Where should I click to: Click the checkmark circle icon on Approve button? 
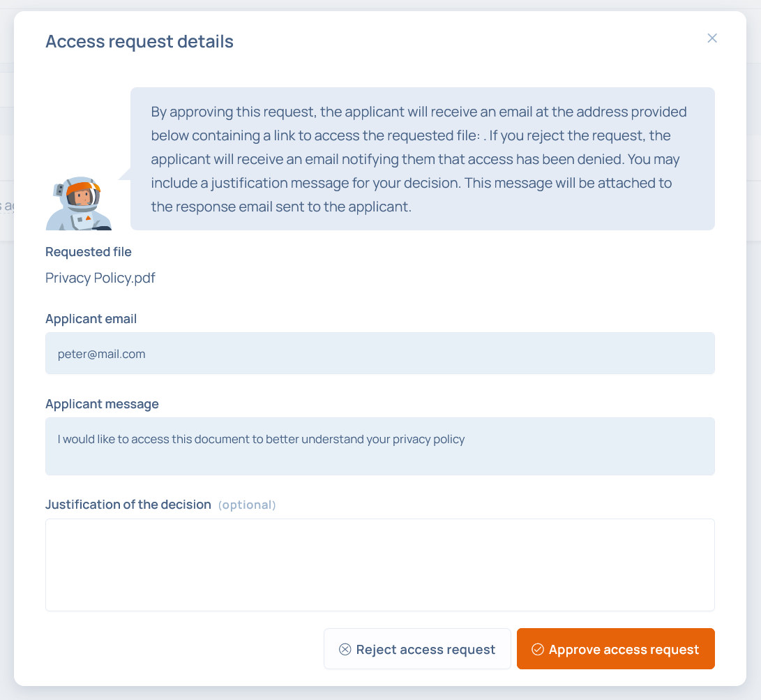pyautogui.click(x=537, y=650)
